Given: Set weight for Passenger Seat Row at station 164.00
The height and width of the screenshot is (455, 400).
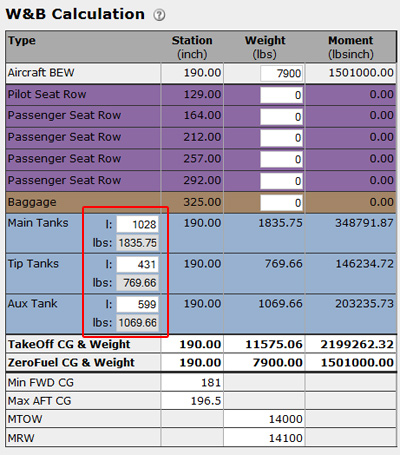Looking at the screenshot, I should tap(281, 117).
